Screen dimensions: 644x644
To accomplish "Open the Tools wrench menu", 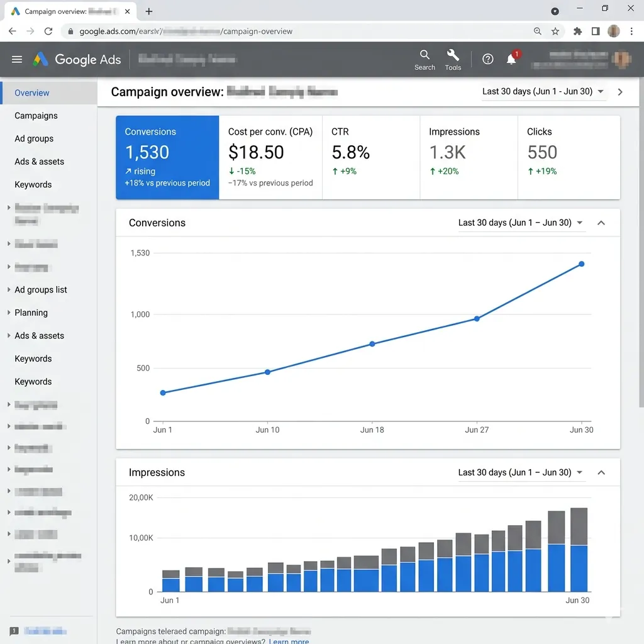I will 453,60.
